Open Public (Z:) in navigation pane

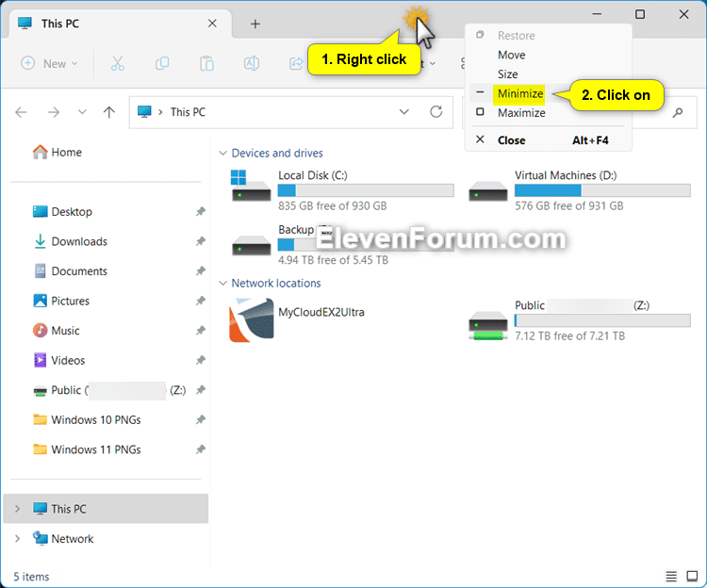coord(109,390)
